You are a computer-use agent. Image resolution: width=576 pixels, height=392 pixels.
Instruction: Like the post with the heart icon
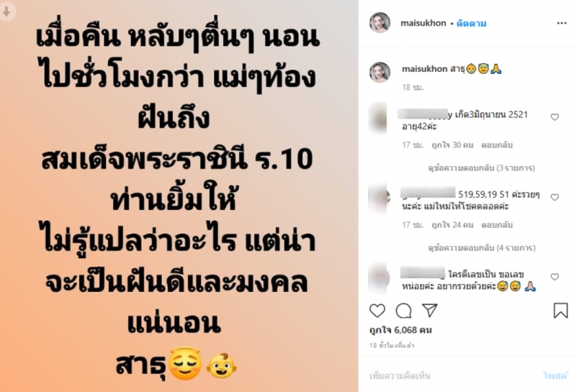coord(377,311)
